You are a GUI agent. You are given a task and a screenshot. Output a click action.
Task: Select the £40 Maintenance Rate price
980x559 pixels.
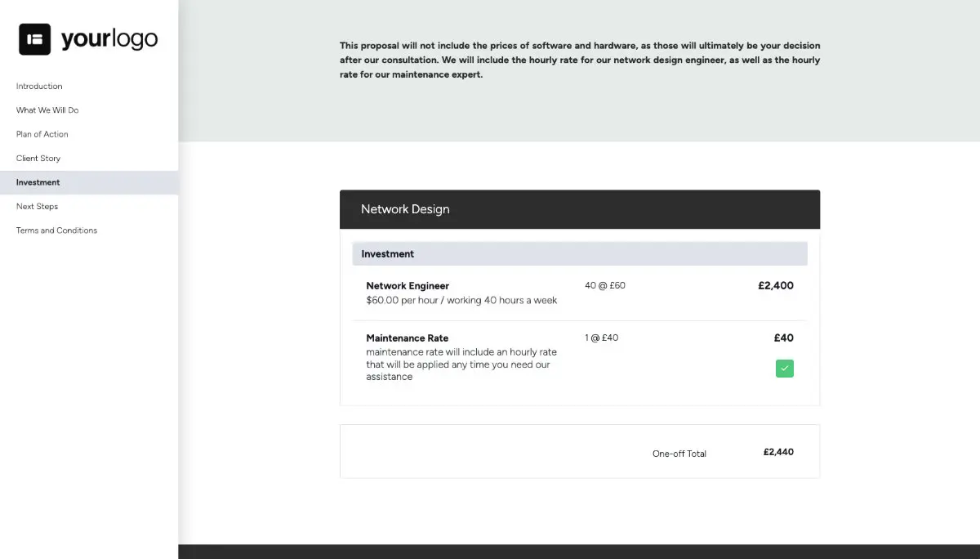pos(782,337)
